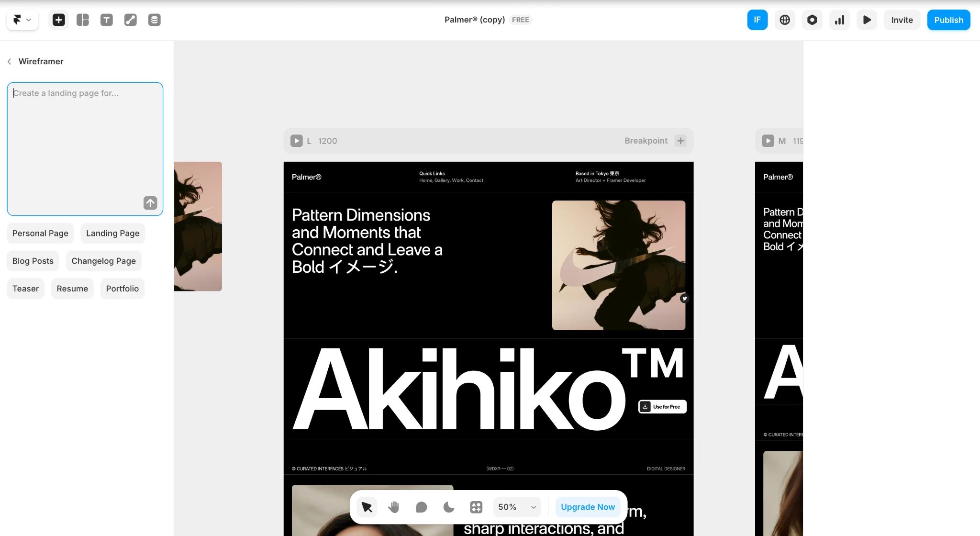Image resolution: width=980 pixels, height=536 pixels.
Task: Click Quick Links text in canvas header
Action: coord(432,174)
